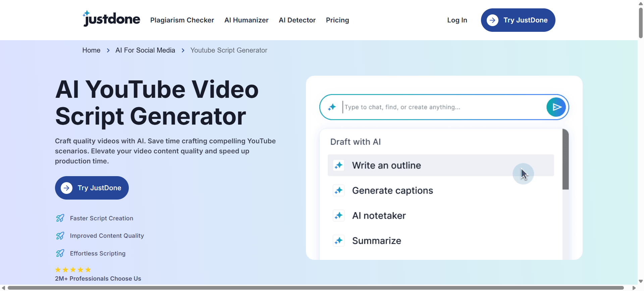Go to Home via breadcrumb
Screen dimensions: 644x291
point(91,50)
